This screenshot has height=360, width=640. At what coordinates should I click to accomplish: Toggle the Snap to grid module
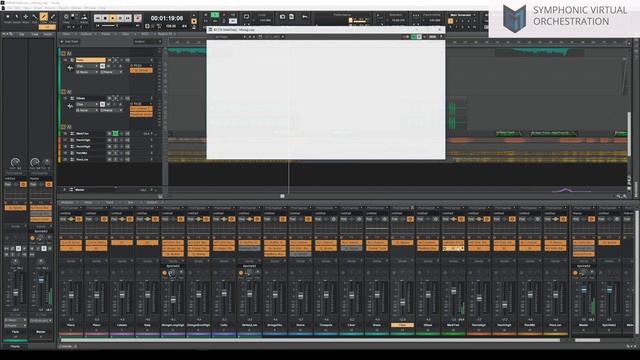pyautogui.click(x=66, y=18)
